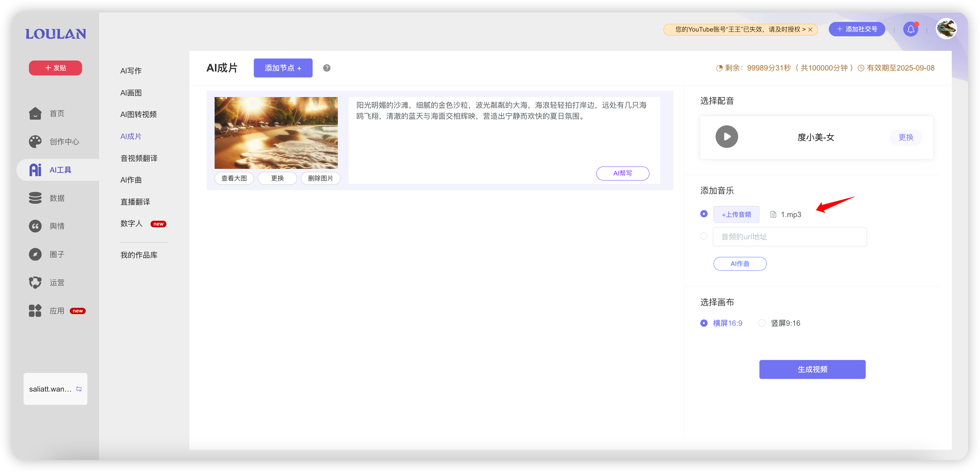980x472 pixels.
Task: Open AI图转视频 menu item
Action: click(139, 115)
